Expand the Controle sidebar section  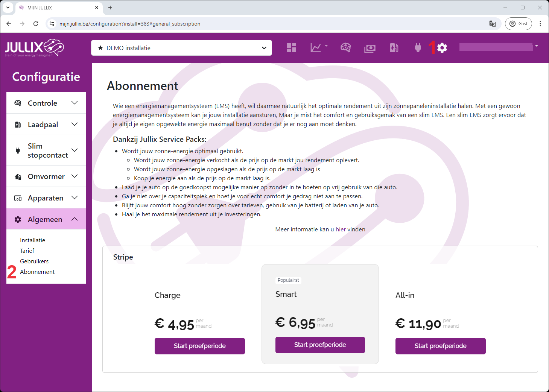(x=46, y=103)
